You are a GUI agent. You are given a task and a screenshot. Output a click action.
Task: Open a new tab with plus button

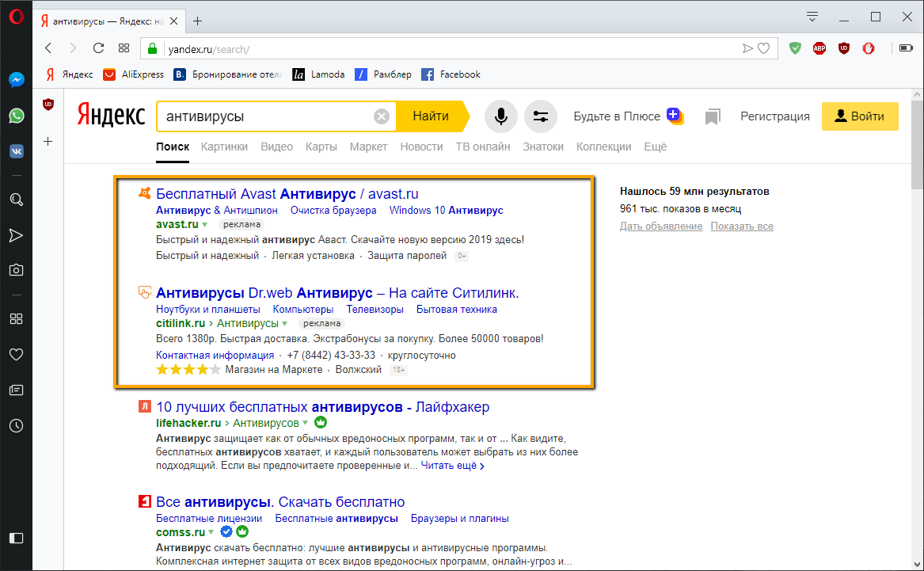[197, 21]
